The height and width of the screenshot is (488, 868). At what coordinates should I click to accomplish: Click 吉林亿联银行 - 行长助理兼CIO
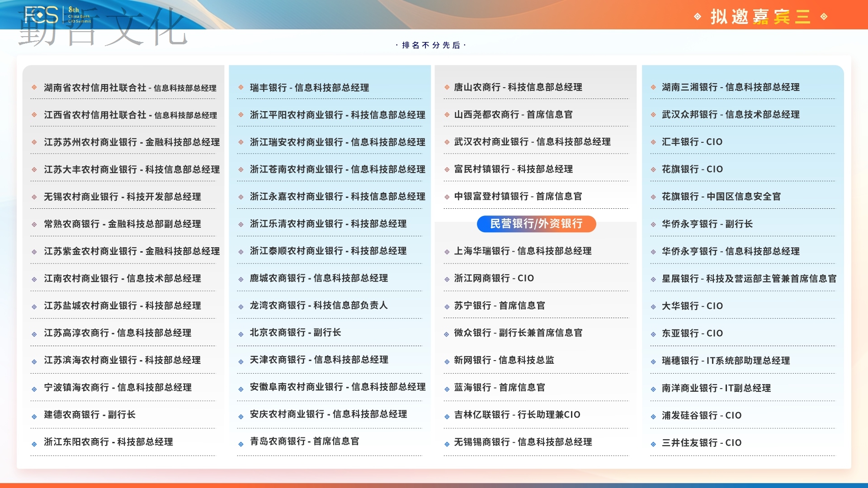[x=517, y=414]
